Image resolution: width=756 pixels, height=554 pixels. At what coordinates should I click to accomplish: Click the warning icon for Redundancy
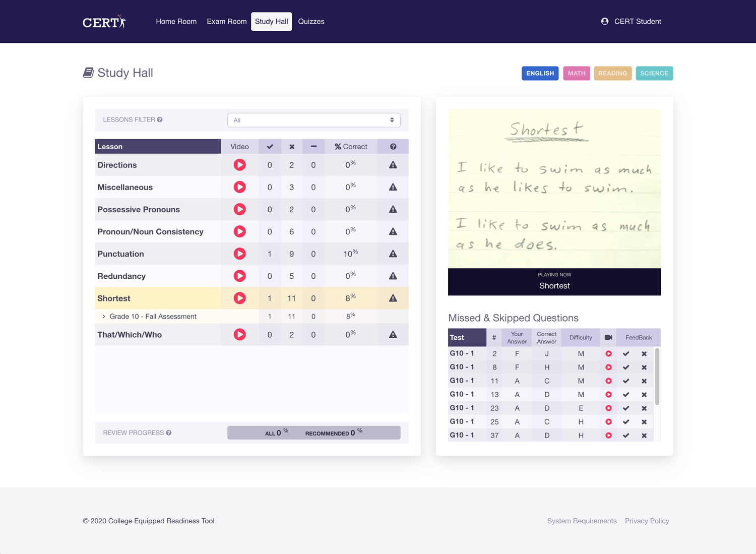click(393, 276)
